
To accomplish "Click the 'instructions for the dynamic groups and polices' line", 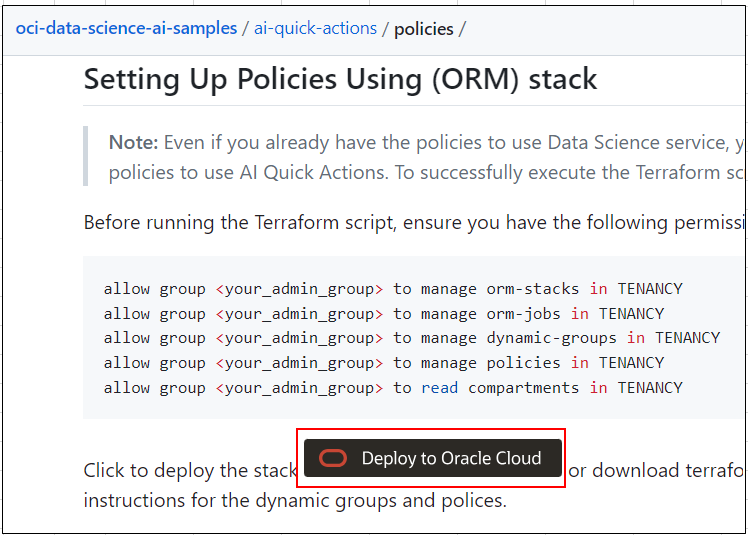I will click(295, 501).
